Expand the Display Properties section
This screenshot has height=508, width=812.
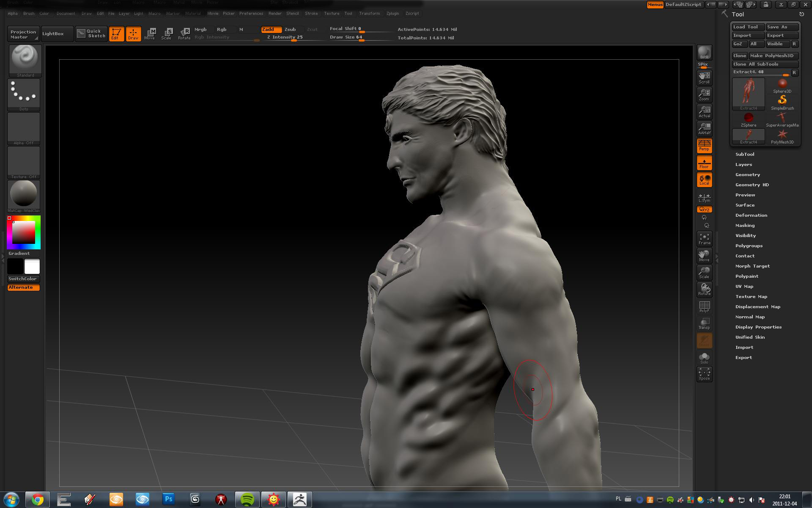pyautogui.click(x=758, y=327)
